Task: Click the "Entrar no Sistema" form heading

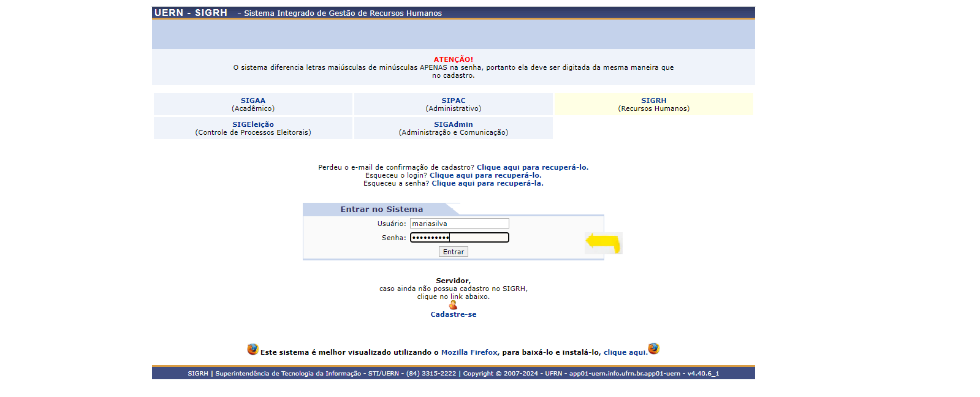Action: [x=381, y=210]
